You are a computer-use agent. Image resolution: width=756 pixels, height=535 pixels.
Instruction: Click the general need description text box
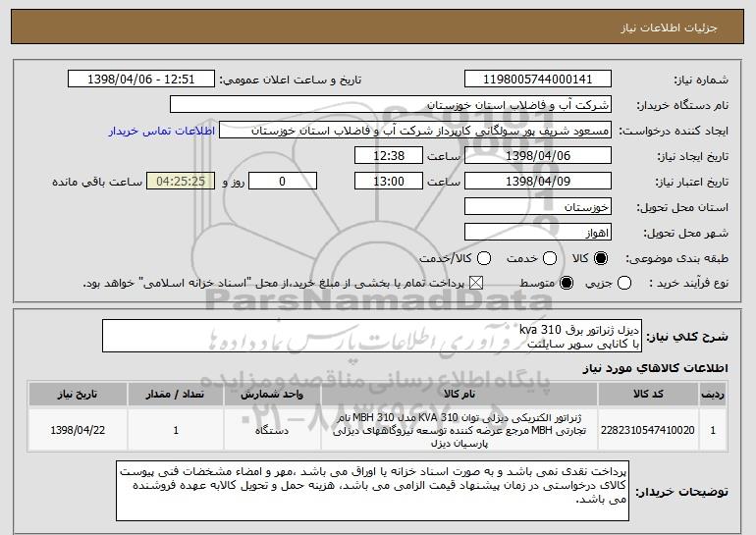(372, 336)
